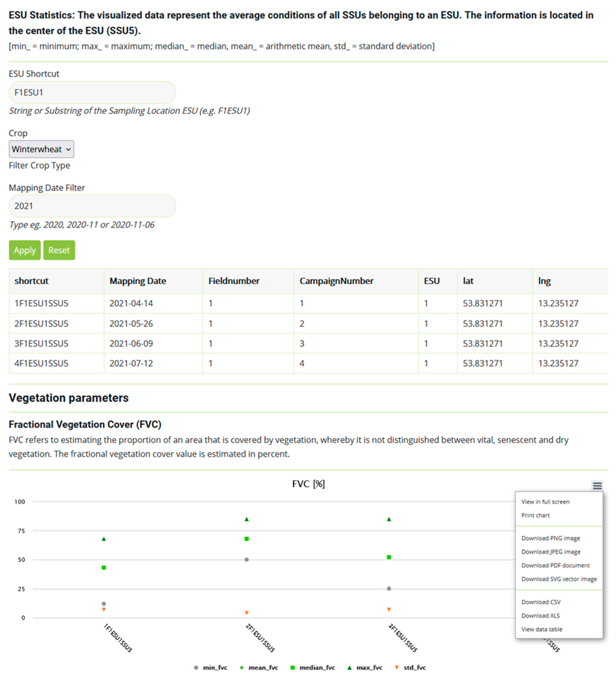Select Download PNG image option
Image resolution: width=616 pixels, height=678 pixels.
point(550,538)
